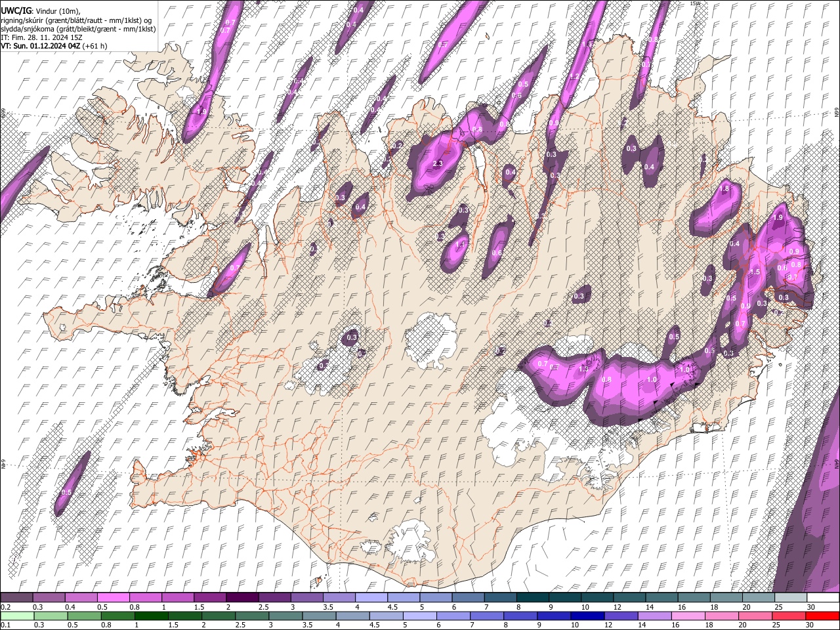This screenshot has width=840, height=630.
Task: Pick the bright red lower swatch above 30
Action: click(822, 616)
